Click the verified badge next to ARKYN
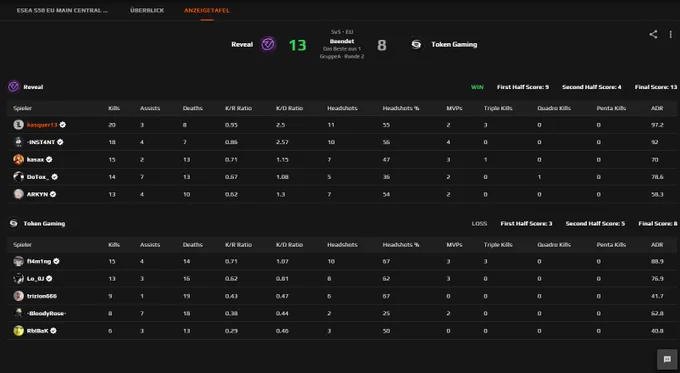Image resolution: width=680 pixels, height=373 pixels. (53, 194)
